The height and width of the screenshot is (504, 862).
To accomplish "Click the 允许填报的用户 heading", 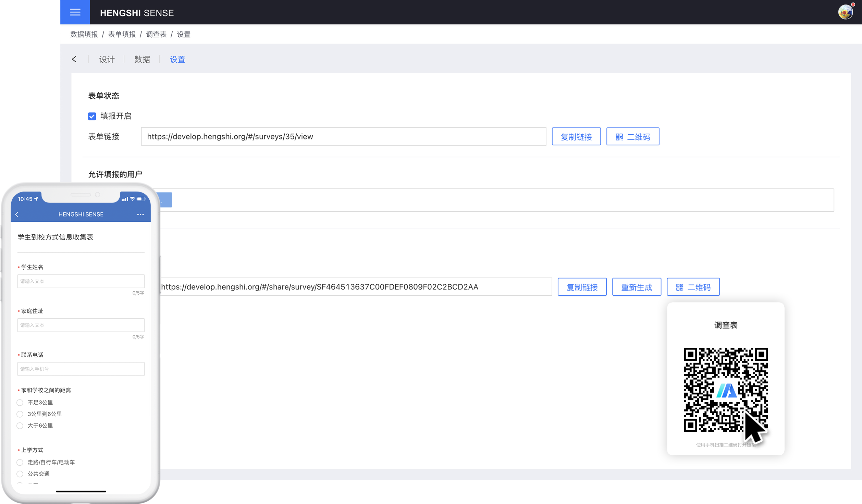I will coord(115,174).
